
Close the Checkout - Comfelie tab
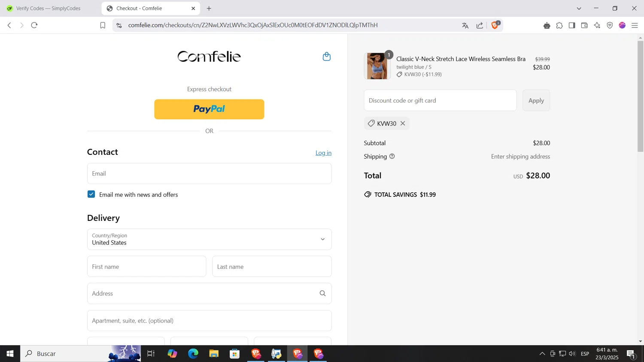pyautogui.click(x=193, y=8)
